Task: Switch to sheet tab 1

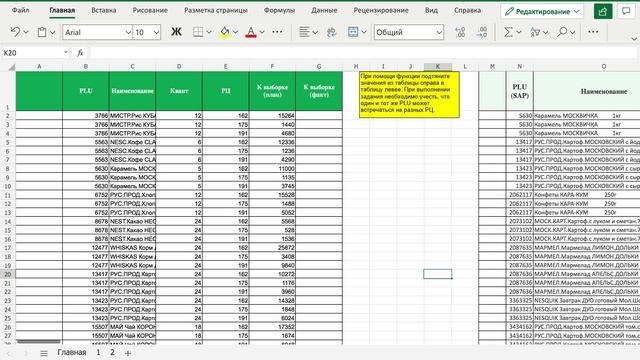Action: 98,352
